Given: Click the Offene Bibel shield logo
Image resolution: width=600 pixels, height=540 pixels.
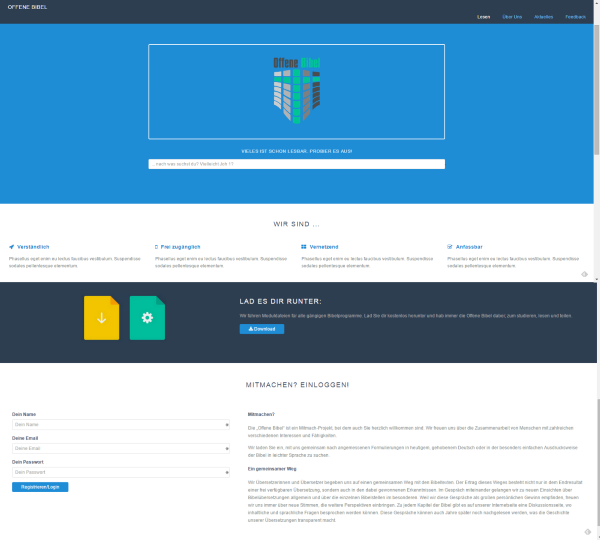Looking at the screenshot, I should 296,91.
